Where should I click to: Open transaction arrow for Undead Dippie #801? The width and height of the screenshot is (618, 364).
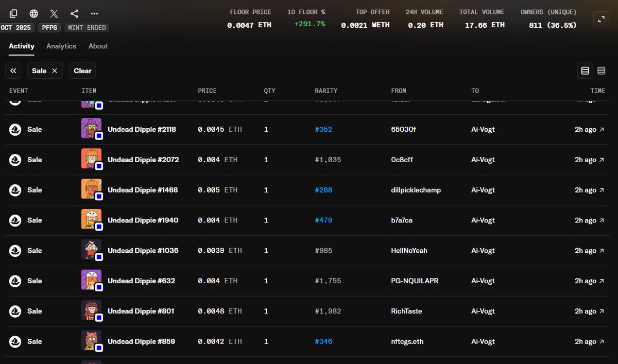click(x=602, y=311)
